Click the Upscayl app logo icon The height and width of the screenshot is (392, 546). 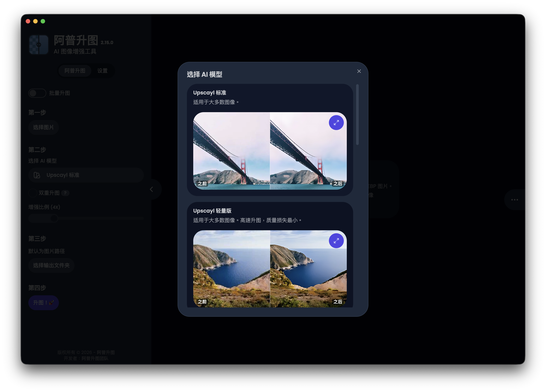click(x=39, y=45)
